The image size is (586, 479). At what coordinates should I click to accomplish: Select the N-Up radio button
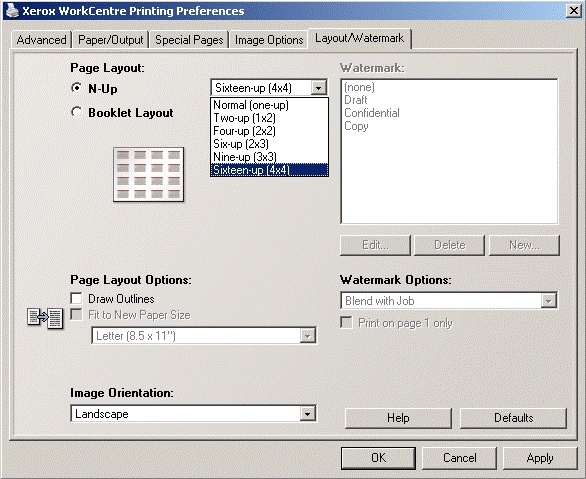76,88
